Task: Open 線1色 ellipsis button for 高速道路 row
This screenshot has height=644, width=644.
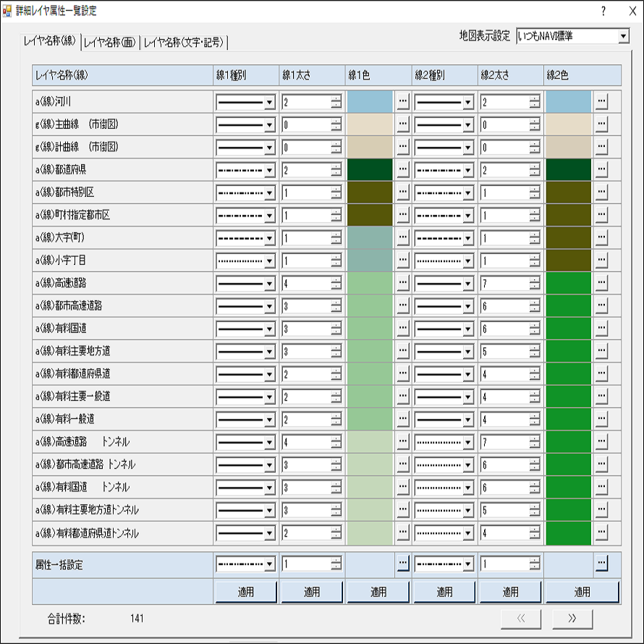Action: [x=403, y=282]
